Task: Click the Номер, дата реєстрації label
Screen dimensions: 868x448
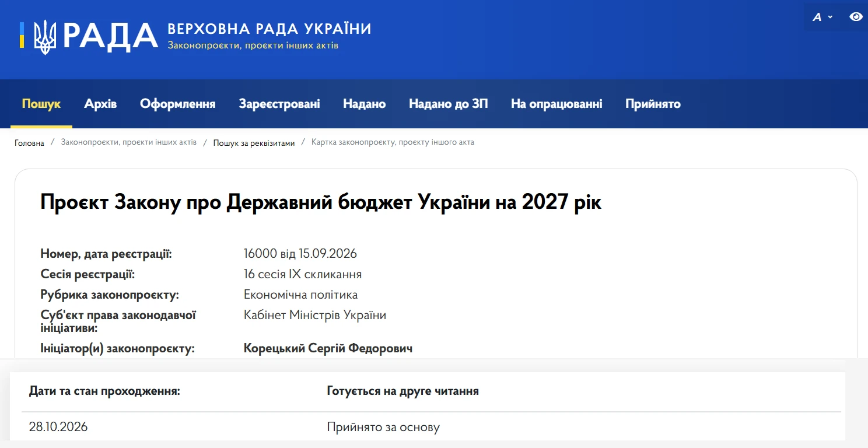Action: point(106,254)
